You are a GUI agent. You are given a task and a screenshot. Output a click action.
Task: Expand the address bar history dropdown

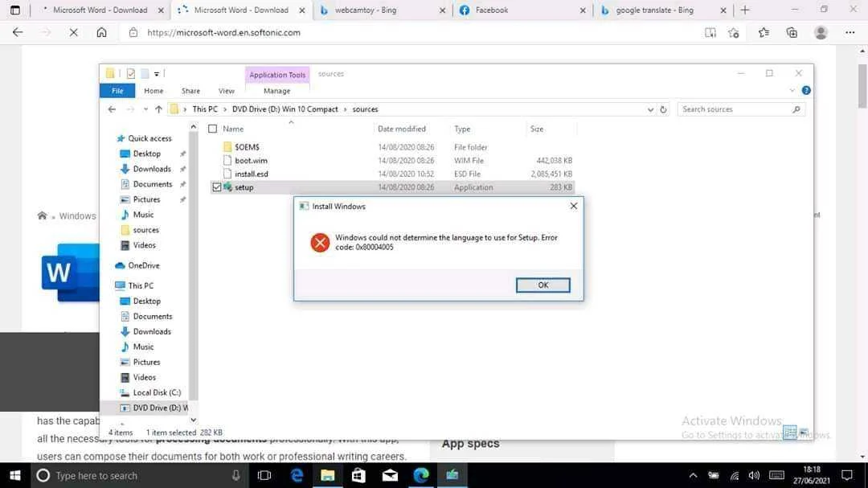[x=650, y=109]
